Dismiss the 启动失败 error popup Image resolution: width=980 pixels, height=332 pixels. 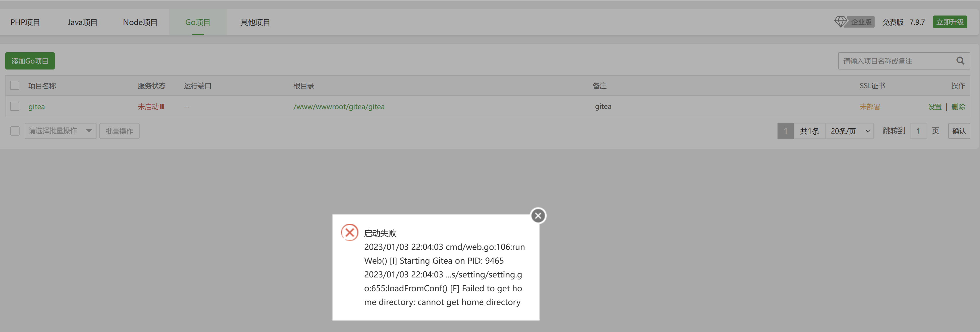click(538, 215)
